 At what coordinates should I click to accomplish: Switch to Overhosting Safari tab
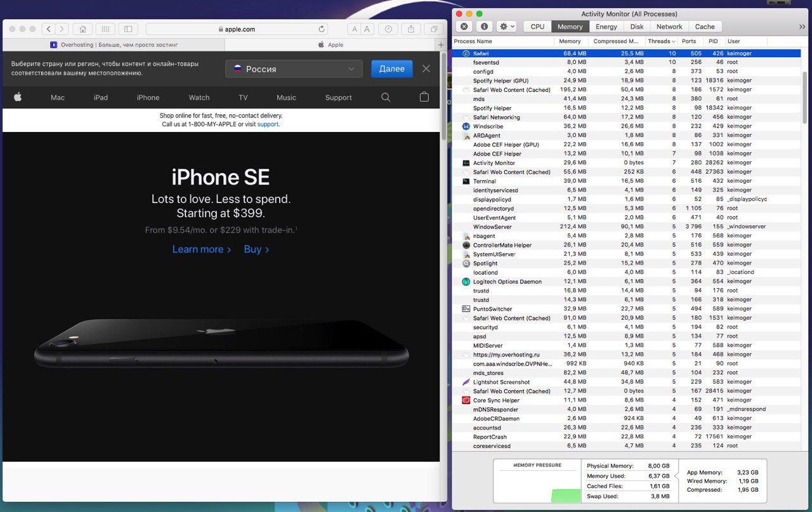pos(114,44)
